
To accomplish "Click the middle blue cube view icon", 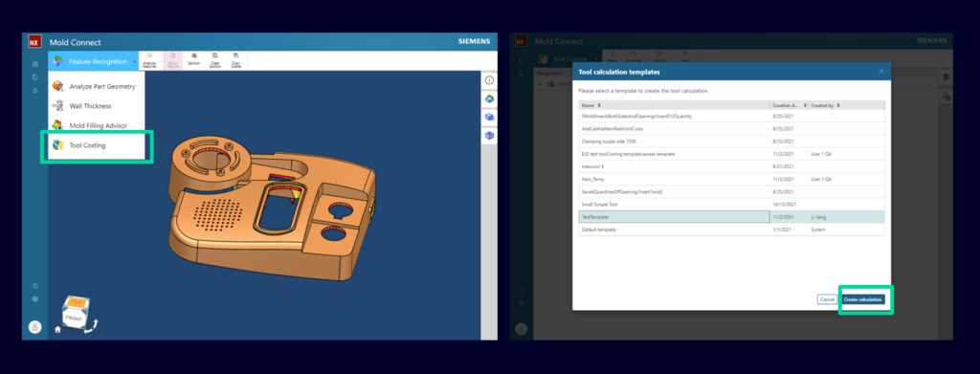I will pos(489,117).
